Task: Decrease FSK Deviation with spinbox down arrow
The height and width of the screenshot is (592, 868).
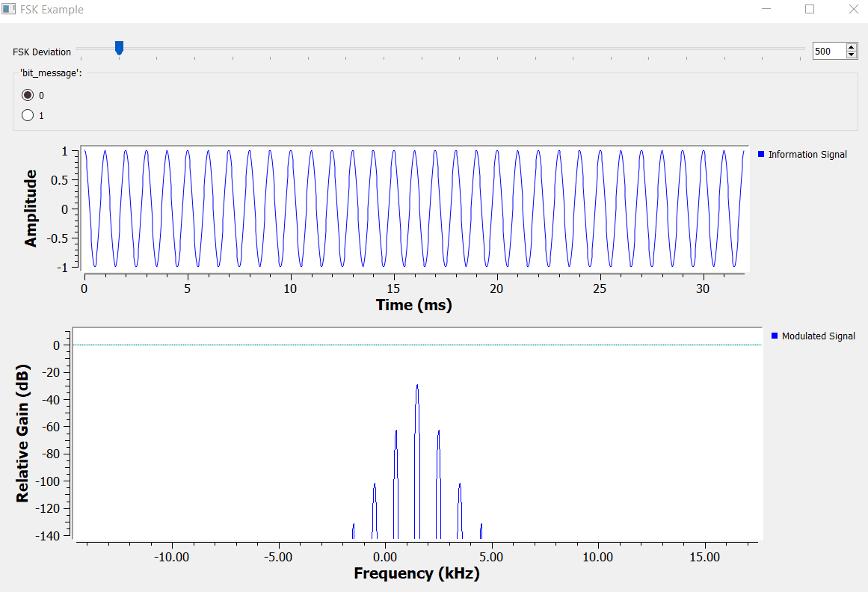Action: tap(852, 55)
